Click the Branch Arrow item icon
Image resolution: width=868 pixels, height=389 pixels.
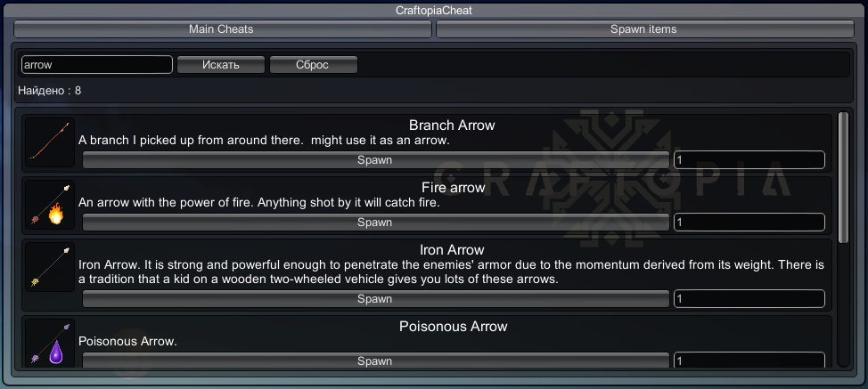pyautogui.click(x=50, y=142)
